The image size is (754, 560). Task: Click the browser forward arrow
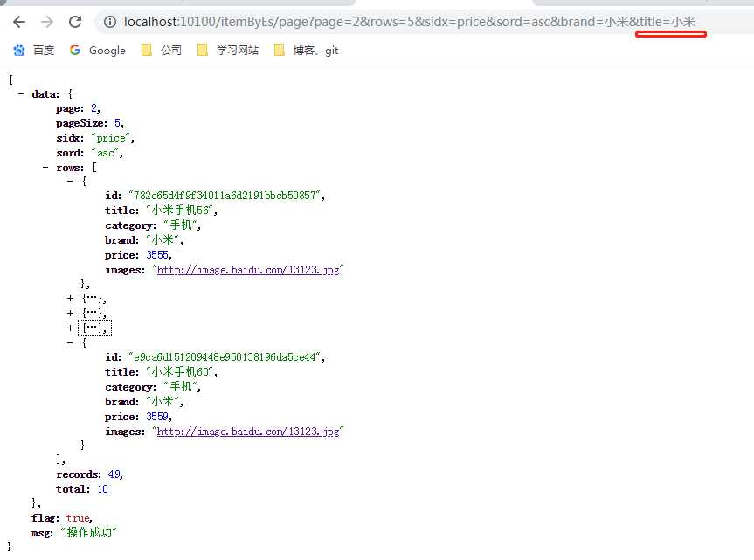click(x=47, y=22)
